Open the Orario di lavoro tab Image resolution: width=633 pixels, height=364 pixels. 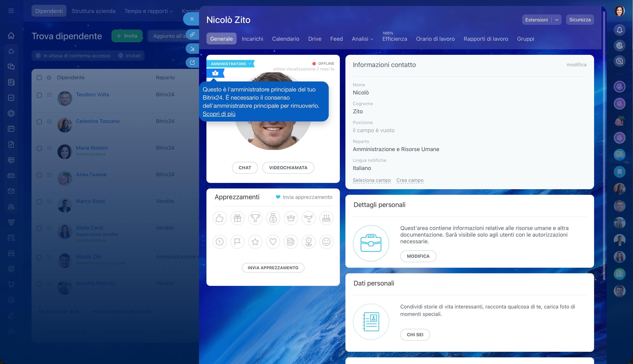click(435, 39)
